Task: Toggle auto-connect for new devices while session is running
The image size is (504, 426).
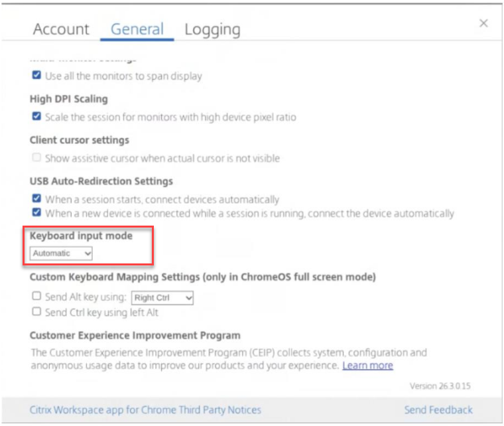Action: [36, 213]
